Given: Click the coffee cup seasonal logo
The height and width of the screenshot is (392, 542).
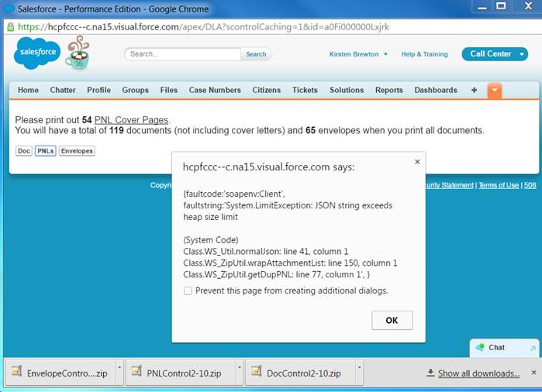Looking at the screenshot, I should pyautogui.click(x=78, y=53).
